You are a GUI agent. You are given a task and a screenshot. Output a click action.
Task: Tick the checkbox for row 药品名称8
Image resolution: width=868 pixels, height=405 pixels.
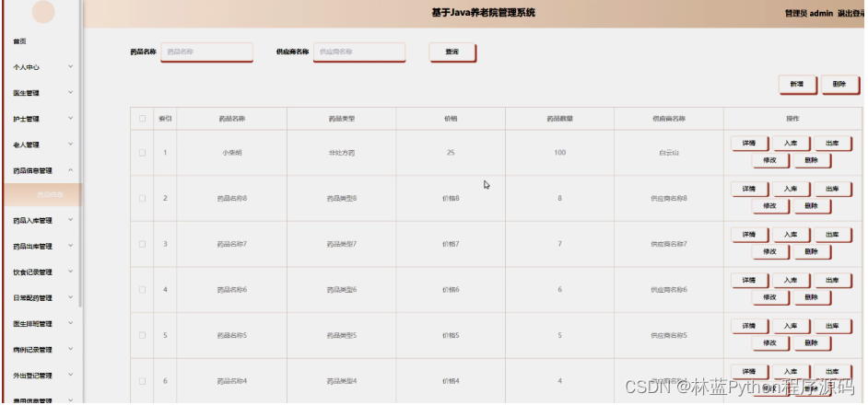[x=142, y=198]
